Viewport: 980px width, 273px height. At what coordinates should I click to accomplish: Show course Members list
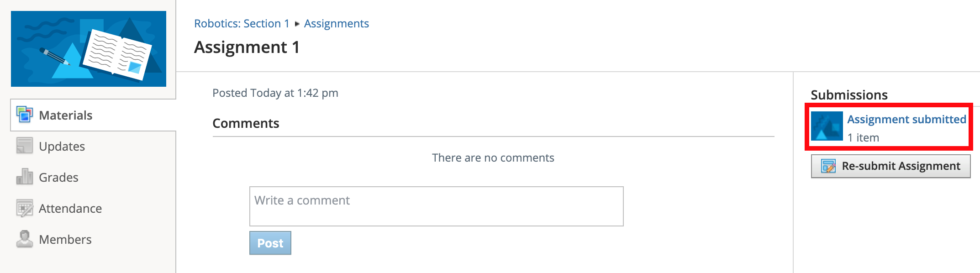pyautogui.click(x=65, y=240)
